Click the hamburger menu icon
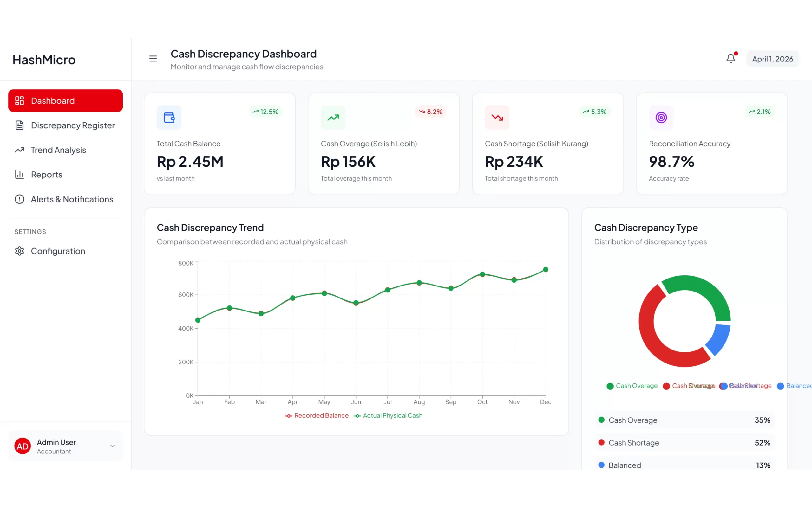The height and width of the screenshot is (507, 812). 153,59
